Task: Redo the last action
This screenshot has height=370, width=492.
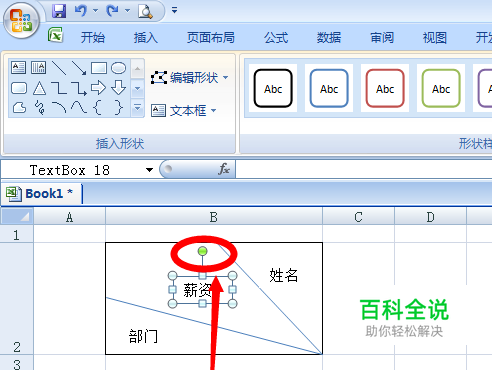Action: point(112,11)
